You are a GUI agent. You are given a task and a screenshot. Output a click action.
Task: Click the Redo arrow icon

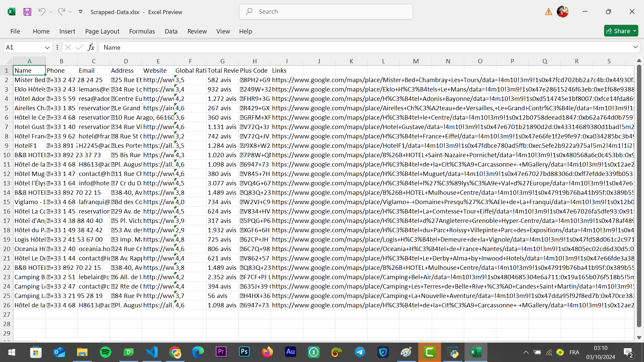point(61,12)
